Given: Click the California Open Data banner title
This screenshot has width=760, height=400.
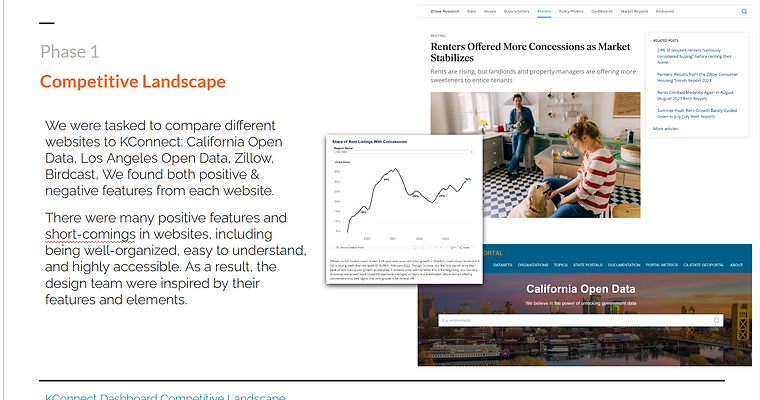Looking at the screenshot, I should click(581, 289).
